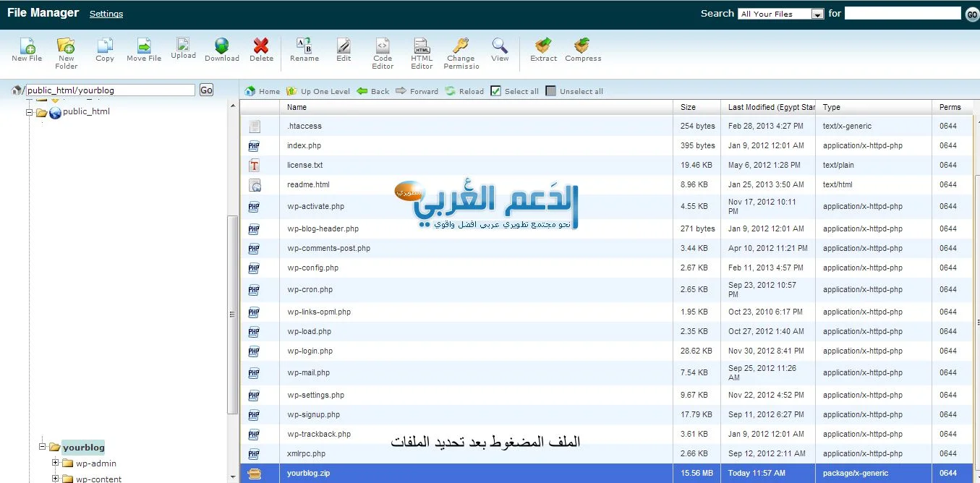Viewport: 980px width, 483px height.
Task: Sort files by Size column header
Action: [x=688, y=107]
